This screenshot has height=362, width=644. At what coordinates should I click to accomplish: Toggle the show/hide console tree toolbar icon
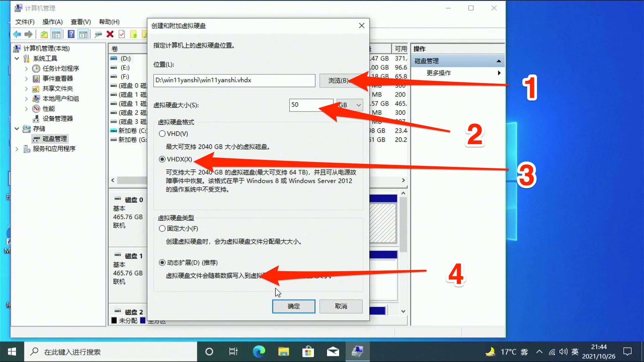click(x=56, y=34)
